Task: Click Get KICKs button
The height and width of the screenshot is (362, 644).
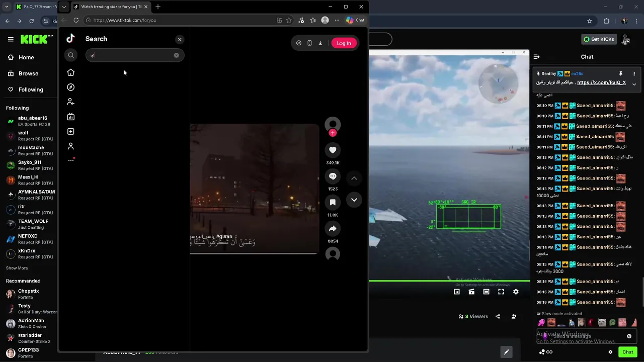Action: click(x=599, y=39)
